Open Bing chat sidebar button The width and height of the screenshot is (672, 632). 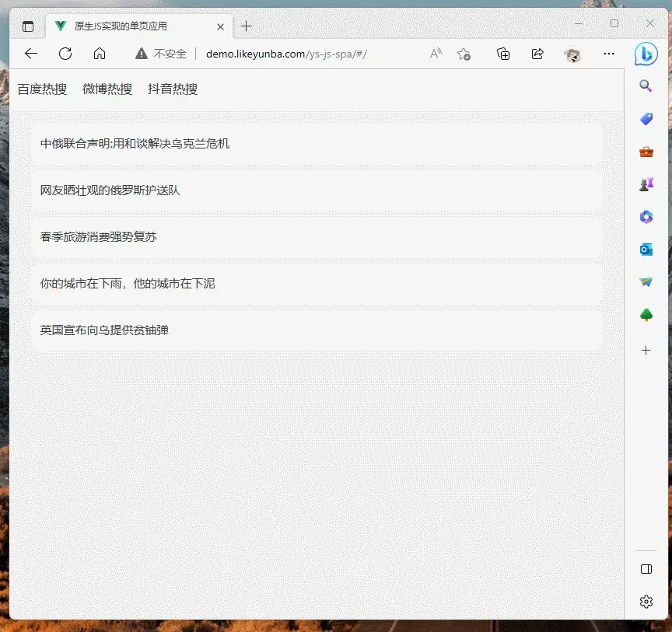pyautogui.click(x=646, y=54)
